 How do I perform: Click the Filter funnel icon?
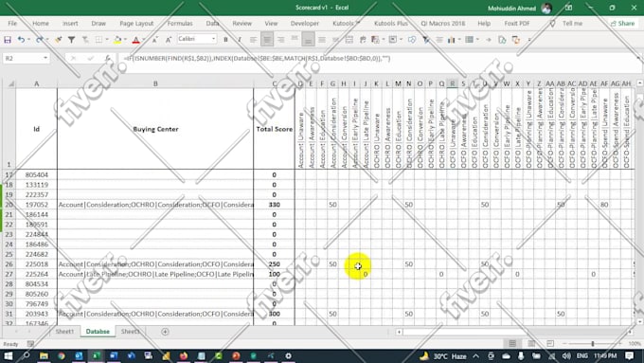coord(71,40)
